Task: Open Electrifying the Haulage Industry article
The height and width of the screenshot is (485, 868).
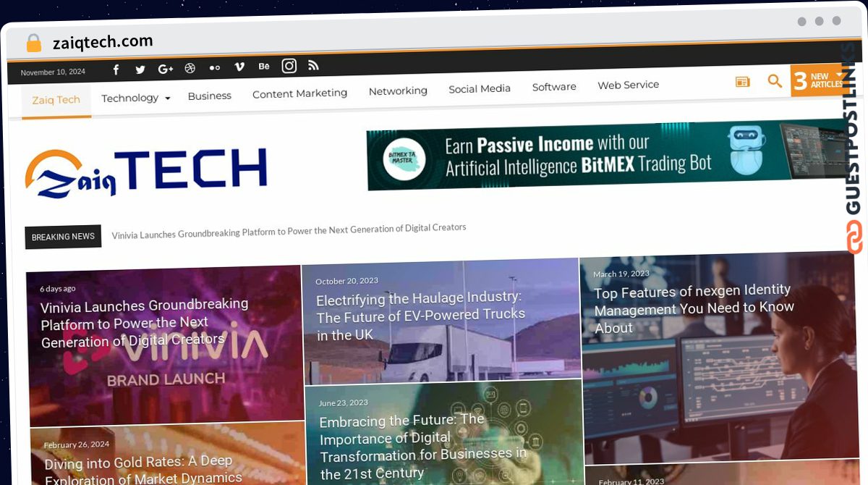Action: pos(421,316)
